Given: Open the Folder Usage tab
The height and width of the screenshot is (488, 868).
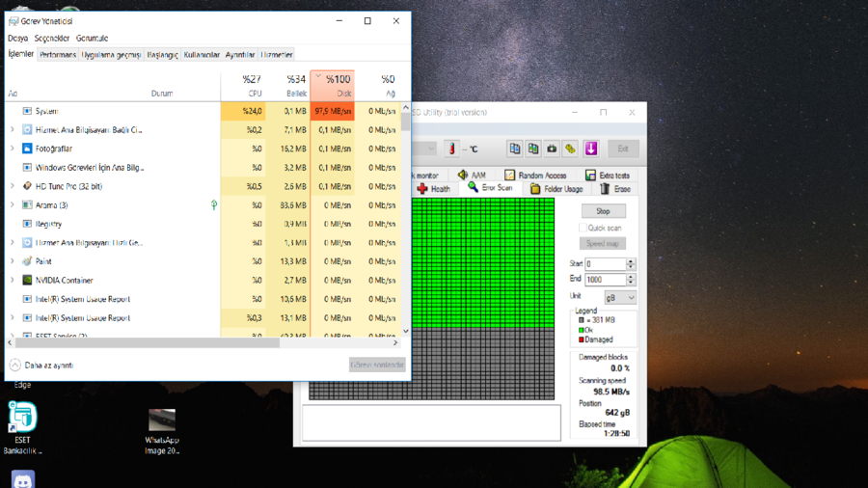Looking at the screenshot, I should pos(556,189).
